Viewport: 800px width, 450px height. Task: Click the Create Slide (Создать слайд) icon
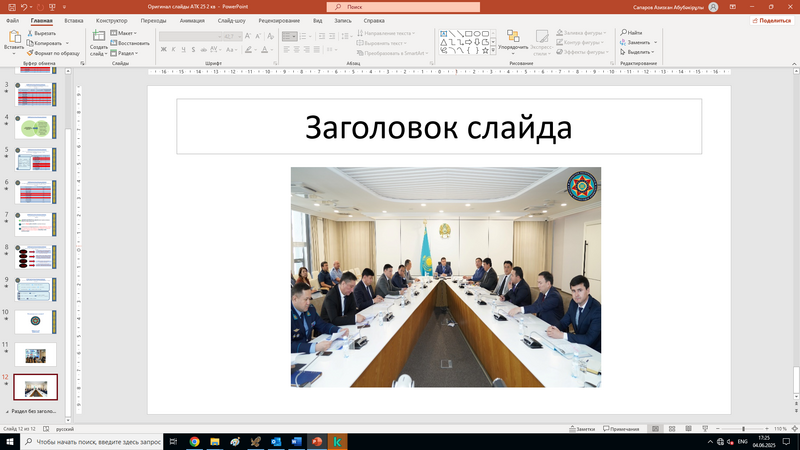point(98,37)
